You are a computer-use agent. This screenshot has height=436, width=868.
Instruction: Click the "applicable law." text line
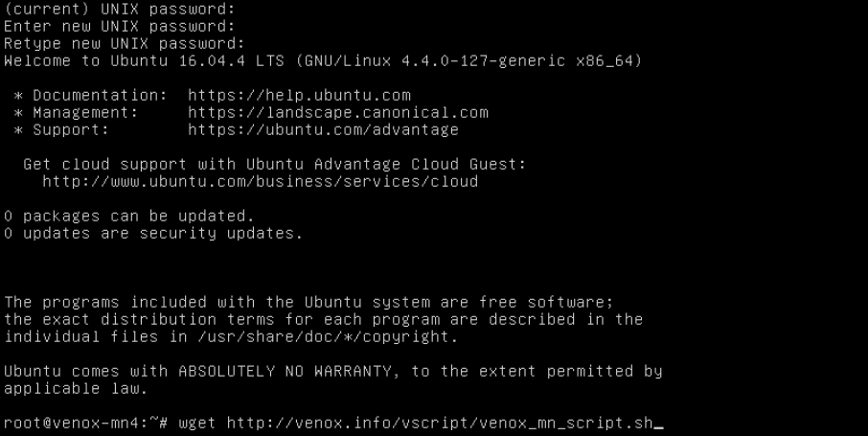pos(77,388)
